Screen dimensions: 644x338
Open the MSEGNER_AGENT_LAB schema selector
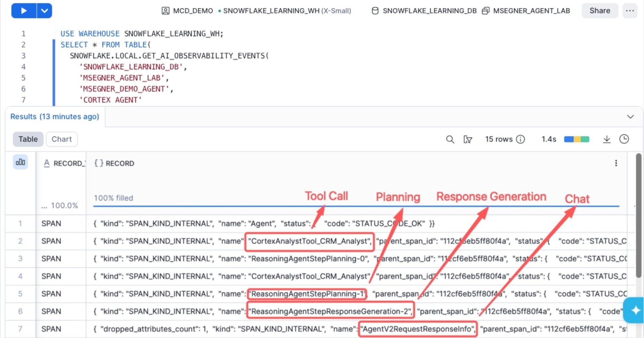point(526,11)
